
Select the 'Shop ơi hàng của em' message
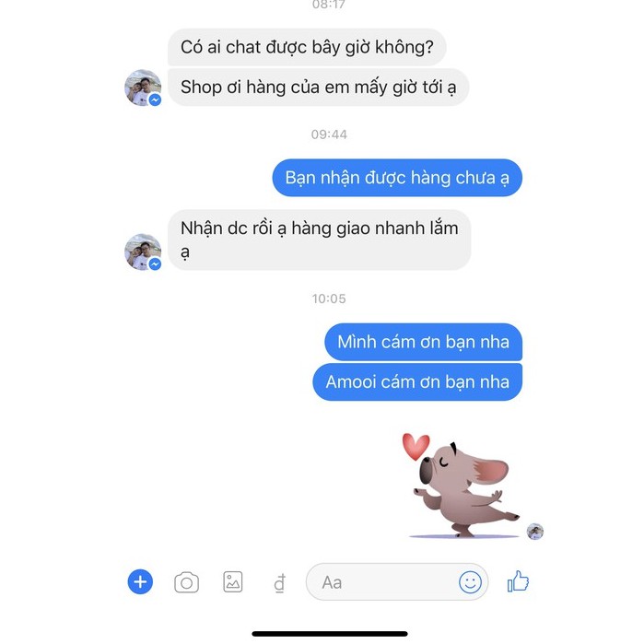click(318, 88)
